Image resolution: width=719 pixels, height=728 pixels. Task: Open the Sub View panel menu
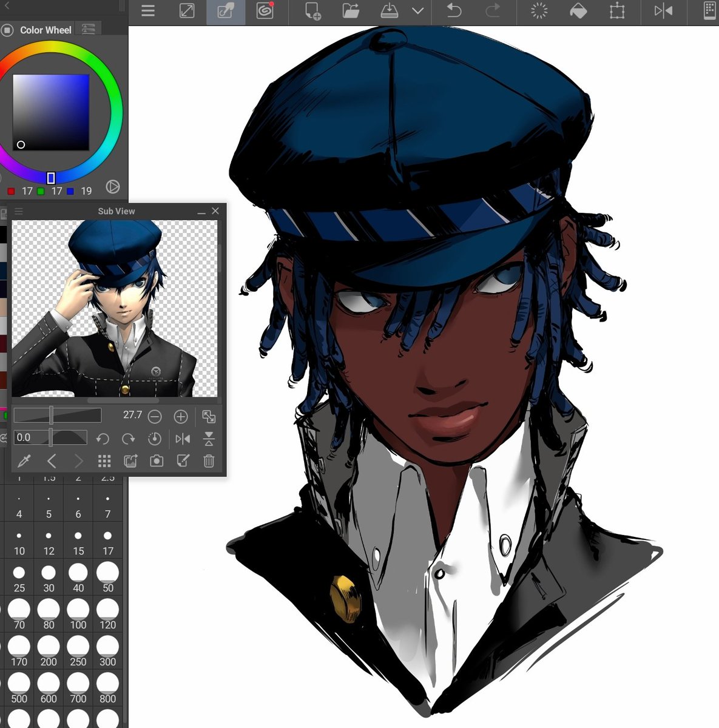[x=19, y=211]
